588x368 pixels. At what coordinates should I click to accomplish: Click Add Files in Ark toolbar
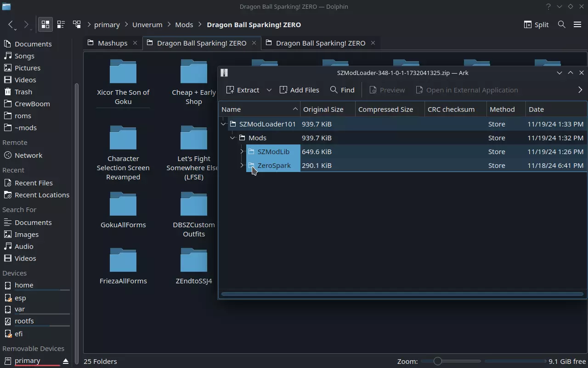(300, 90)
